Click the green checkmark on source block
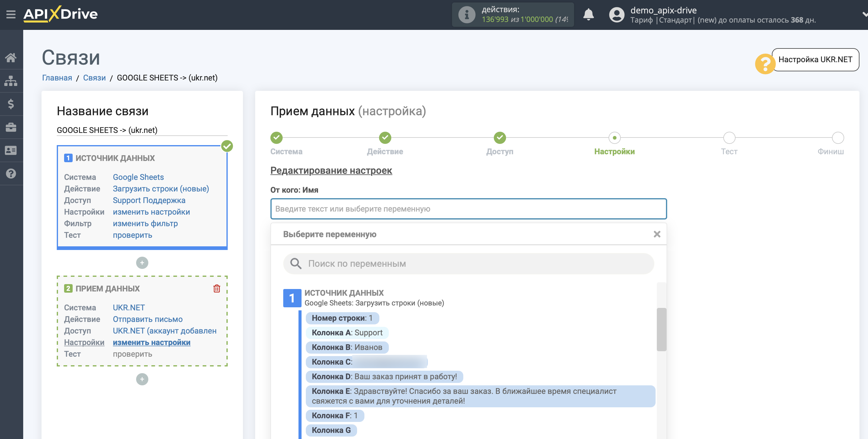Image resolution: width=868 pixels, height=439 pixels. click(227, 146)
